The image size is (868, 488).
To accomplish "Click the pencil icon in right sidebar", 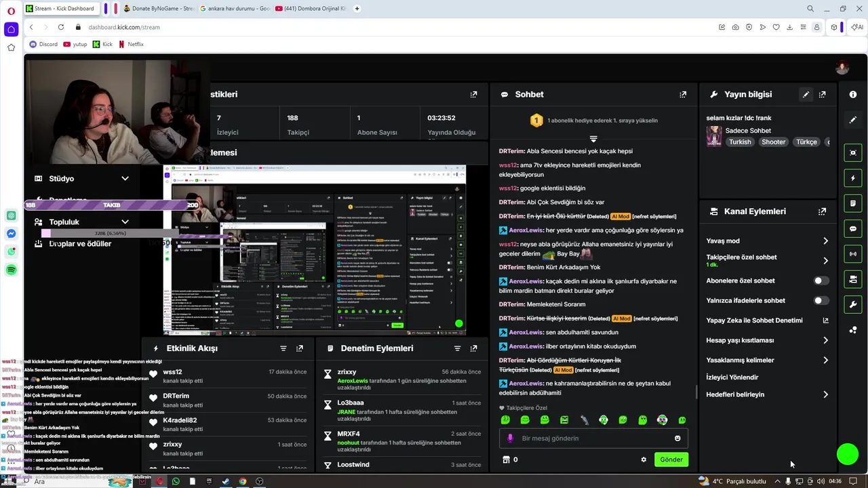I will point(853,120).
